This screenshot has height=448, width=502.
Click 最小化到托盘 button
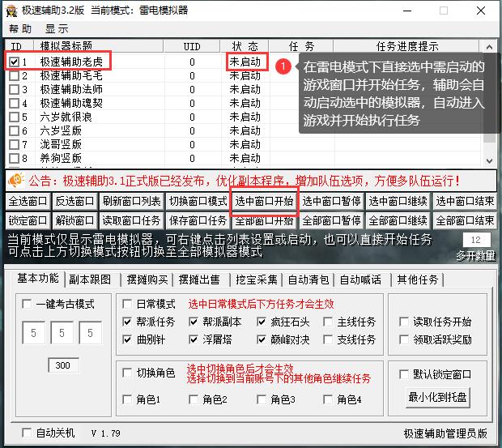[x=438, y=398]
